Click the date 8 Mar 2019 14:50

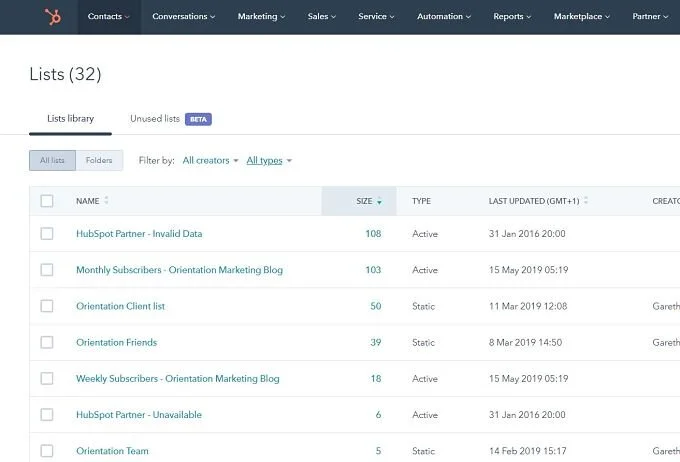point(525,342)
